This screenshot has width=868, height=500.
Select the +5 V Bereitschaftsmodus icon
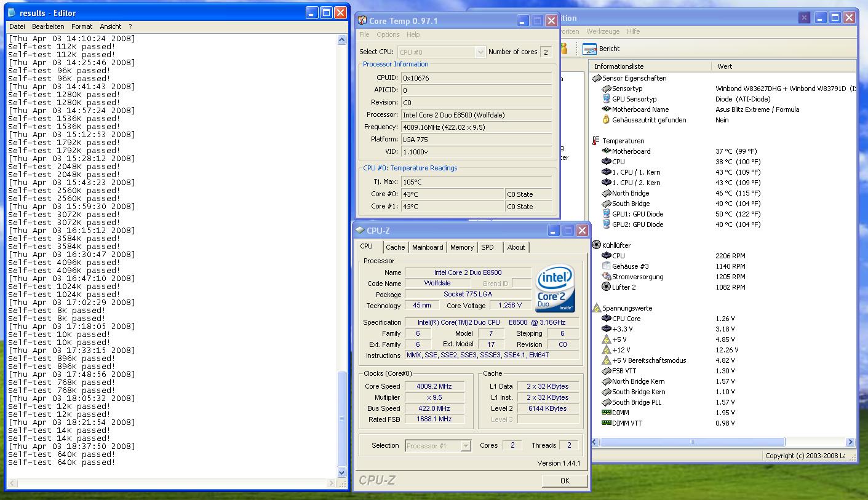[607, 360]
